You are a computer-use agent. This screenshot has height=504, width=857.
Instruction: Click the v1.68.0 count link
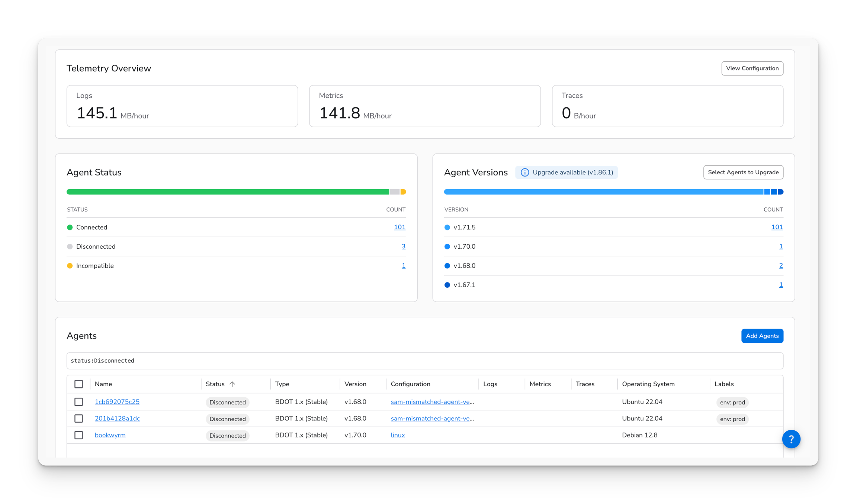780,266
